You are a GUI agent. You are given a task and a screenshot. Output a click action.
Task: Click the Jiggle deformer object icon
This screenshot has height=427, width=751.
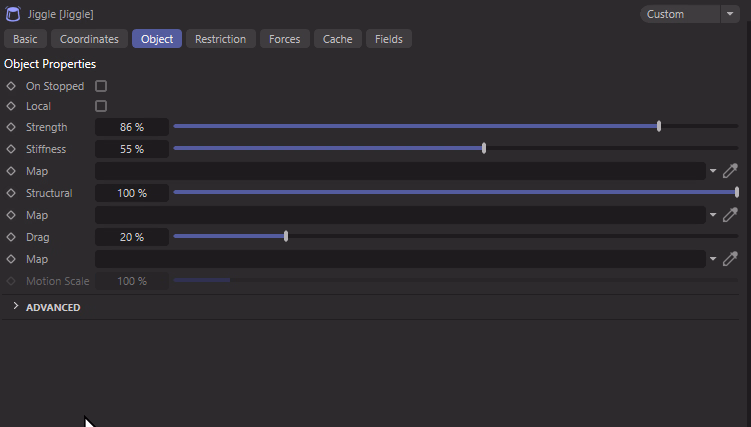point(13,14)
